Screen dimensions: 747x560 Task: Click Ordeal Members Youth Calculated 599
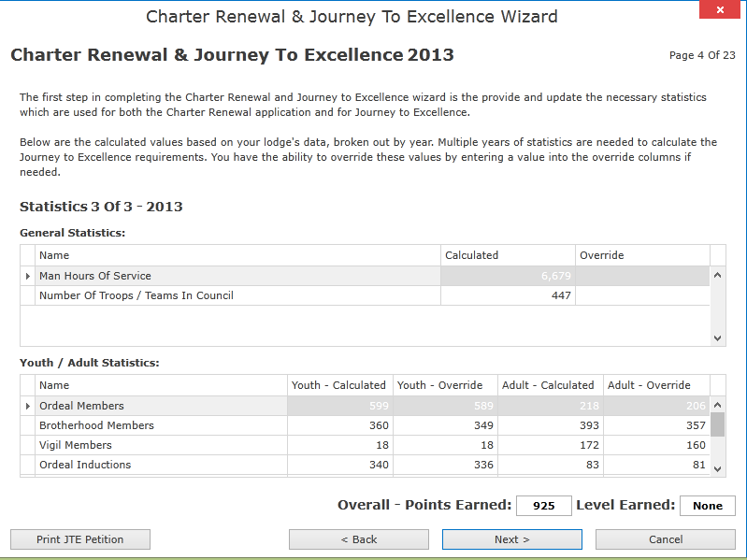(340, 406)
